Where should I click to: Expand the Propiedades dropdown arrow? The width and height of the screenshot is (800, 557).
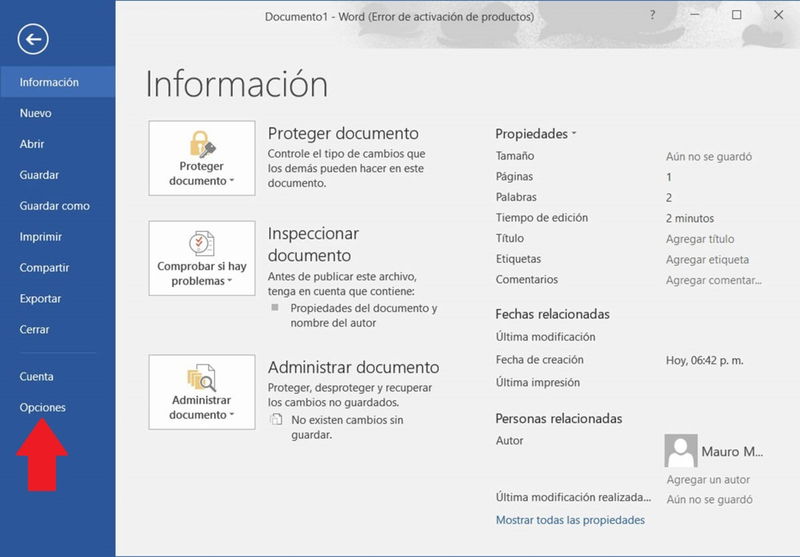tap(574, 134)
